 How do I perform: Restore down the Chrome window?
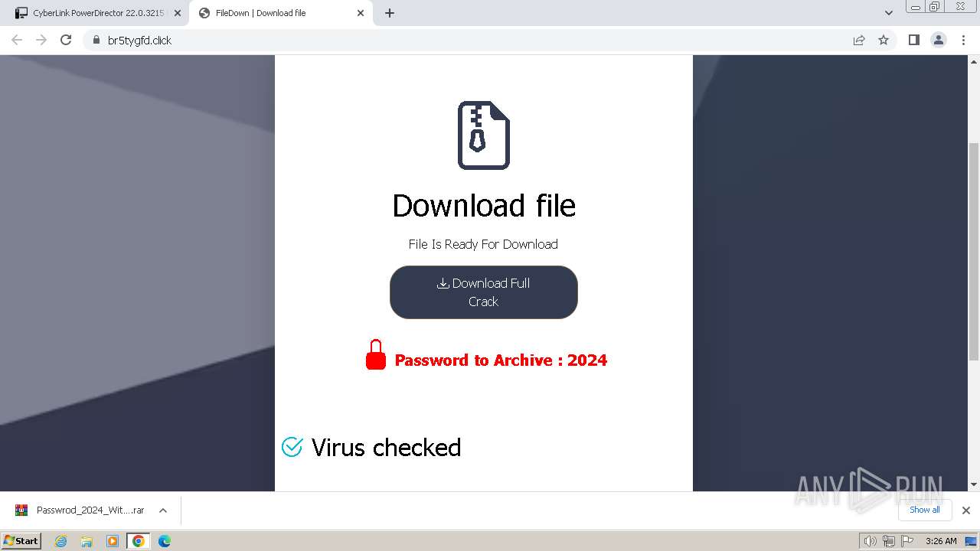pos(935,7)
